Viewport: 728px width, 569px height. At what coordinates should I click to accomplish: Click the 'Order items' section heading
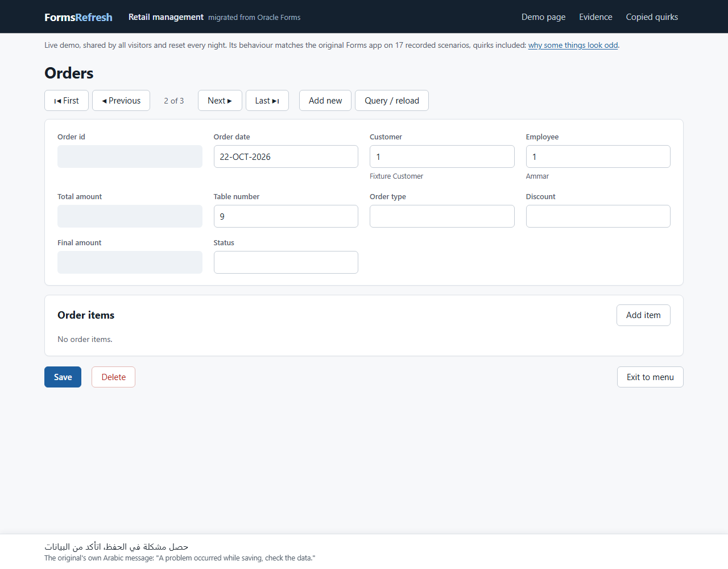click(x=86, y=315)
